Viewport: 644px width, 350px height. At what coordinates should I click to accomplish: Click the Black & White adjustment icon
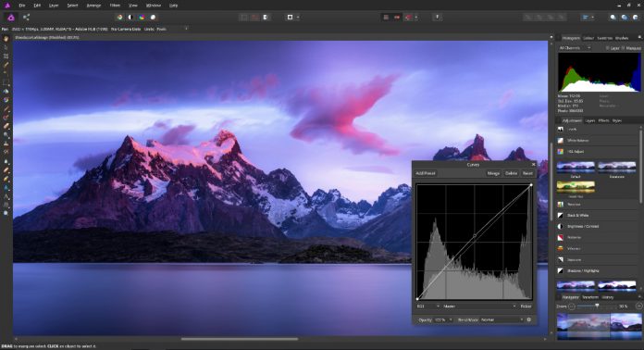point(561,215)
